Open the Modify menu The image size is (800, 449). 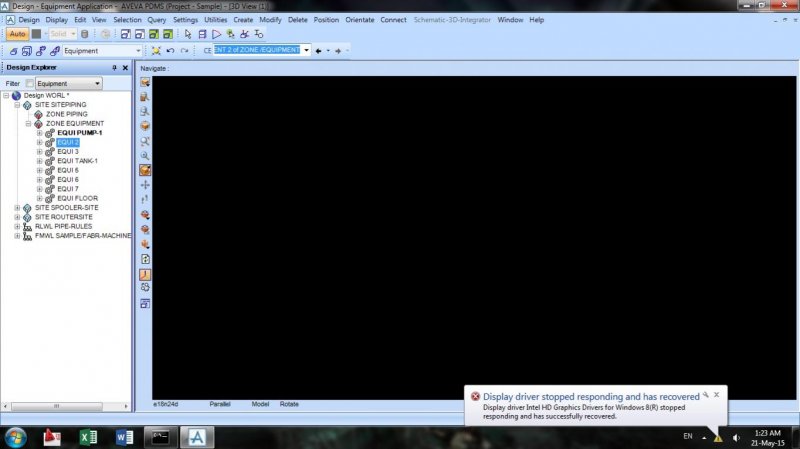(270, 20)
